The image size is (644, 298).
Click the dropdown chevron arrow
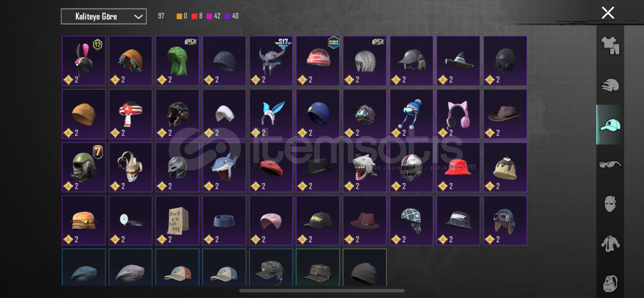pyautogui.click(x=138, y=17)
